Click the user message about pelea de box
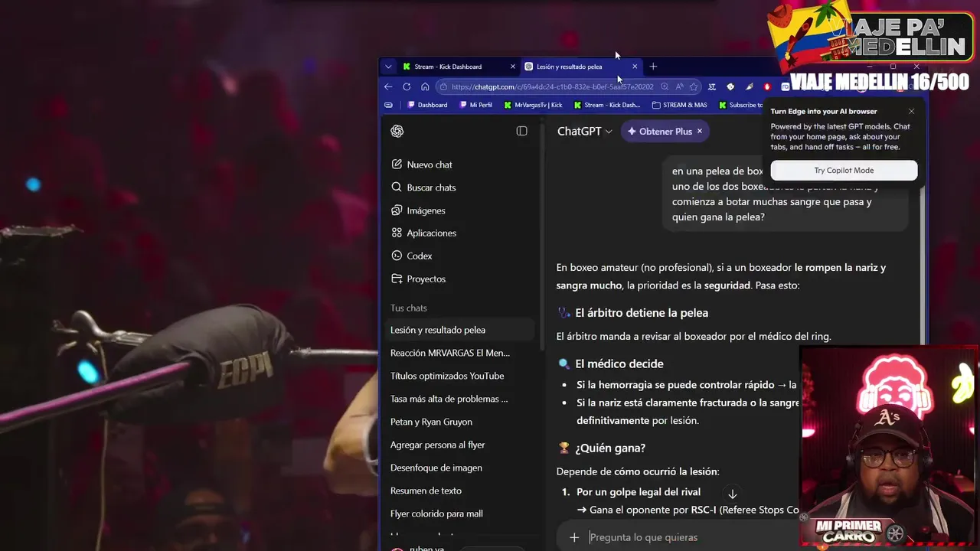This screenshot has height=551, width=980. coord(785,194)
